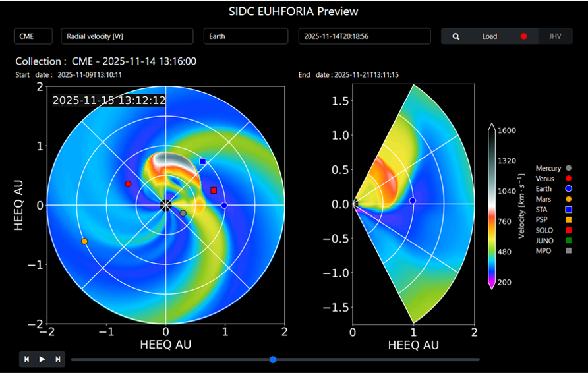
Task: Click the JHV button
Action: coord(556,36)
